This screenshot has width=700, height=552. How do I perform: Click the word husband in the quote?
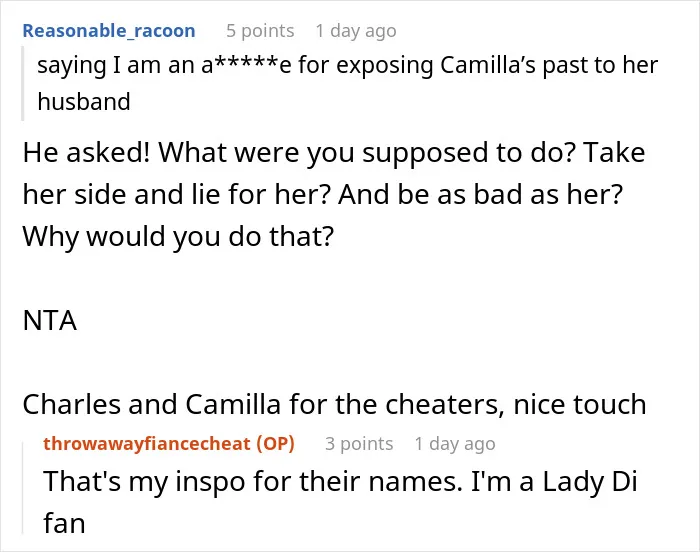tap(84, 102)
